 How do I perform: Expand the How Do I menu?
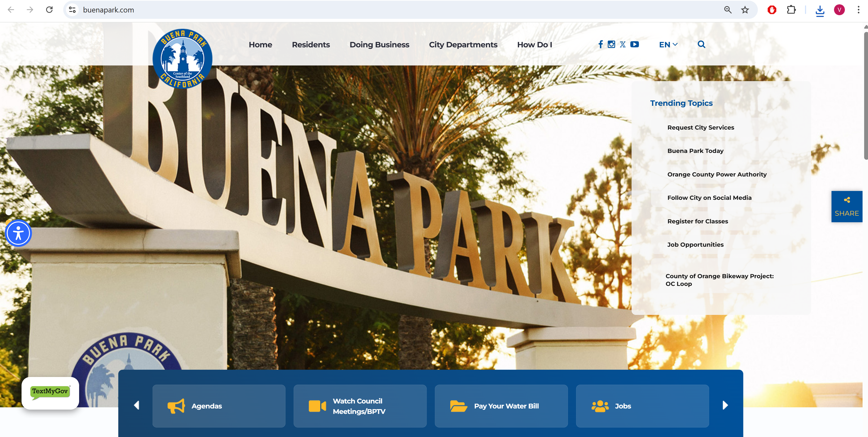[x=534, y=44]
